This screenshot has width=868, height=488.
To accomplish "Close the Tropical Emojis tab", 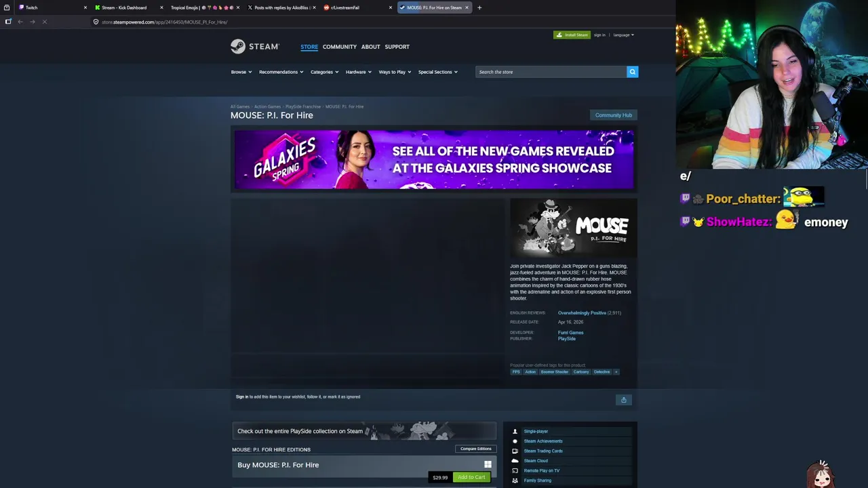I will [238, 7].
